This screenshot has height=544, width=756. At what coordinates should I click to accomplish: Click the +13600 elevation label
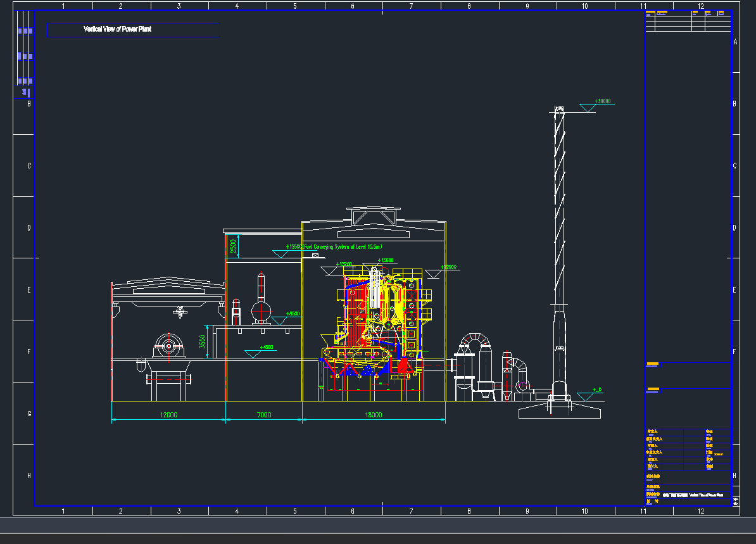385,260
